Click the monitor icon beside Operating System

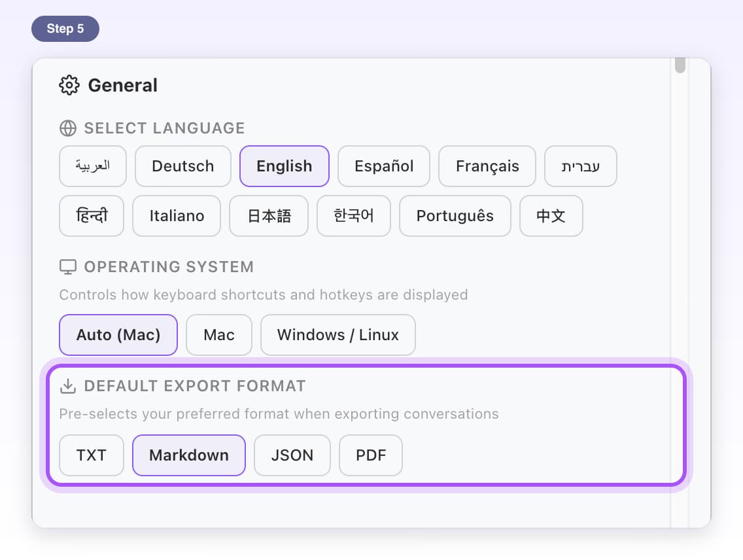click(68, 267)
